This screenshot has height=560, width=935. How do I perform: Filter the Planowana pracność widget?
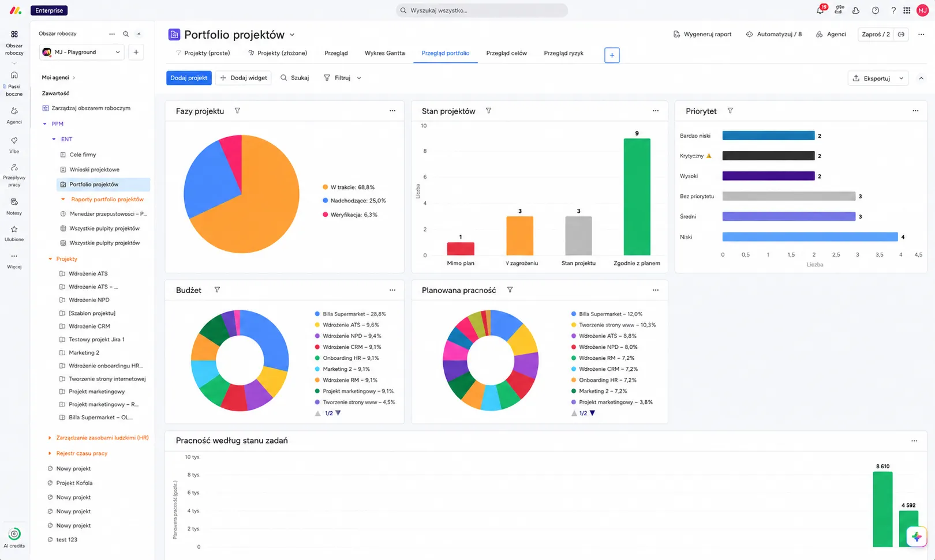point(510,290)
